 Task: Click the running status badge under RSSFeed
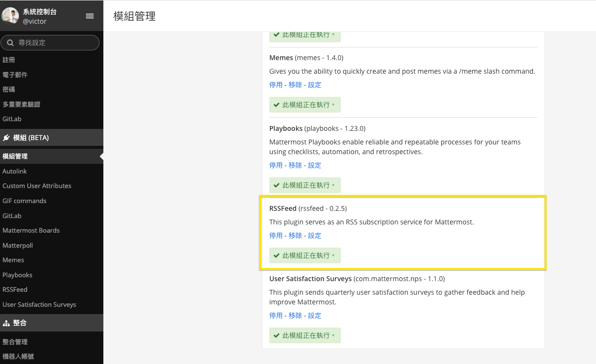tap(305, 255)
